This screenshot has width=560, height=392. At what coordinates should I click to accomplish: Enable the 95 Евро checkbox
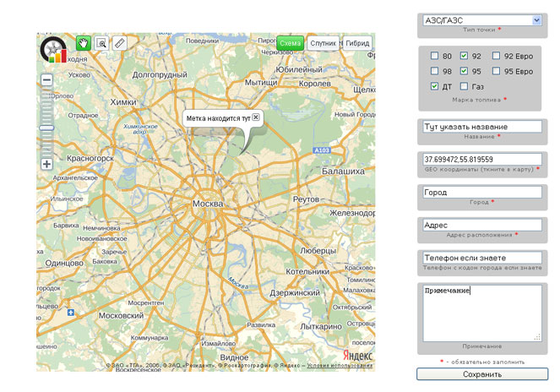pyautogui.click(x=496, y=72)
